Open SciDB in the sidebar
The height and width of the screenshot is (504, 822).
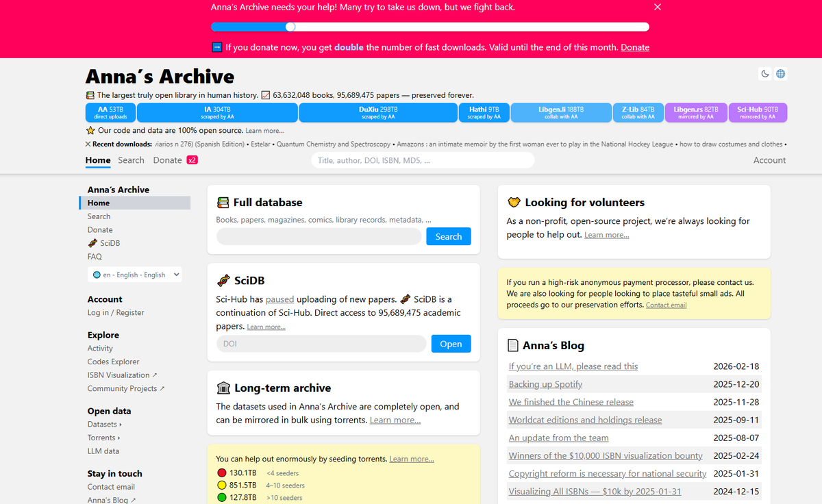point(104,243)
